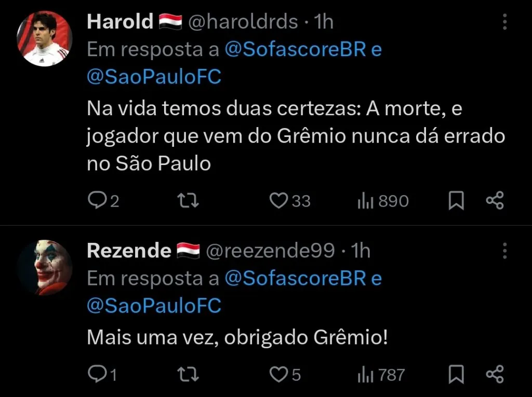Toggle bookmark on Rezende's tweet
This screenshot has height=397, width=532.
[x=456, y=373]
